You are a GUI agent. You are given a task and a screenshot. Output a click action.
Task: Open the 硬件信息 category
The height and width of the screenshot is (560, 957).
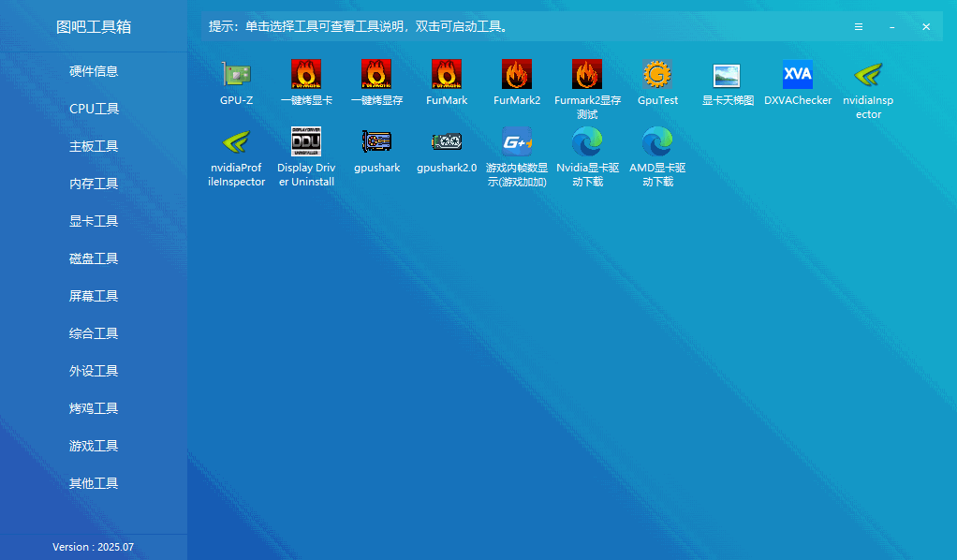click(94, 71)
